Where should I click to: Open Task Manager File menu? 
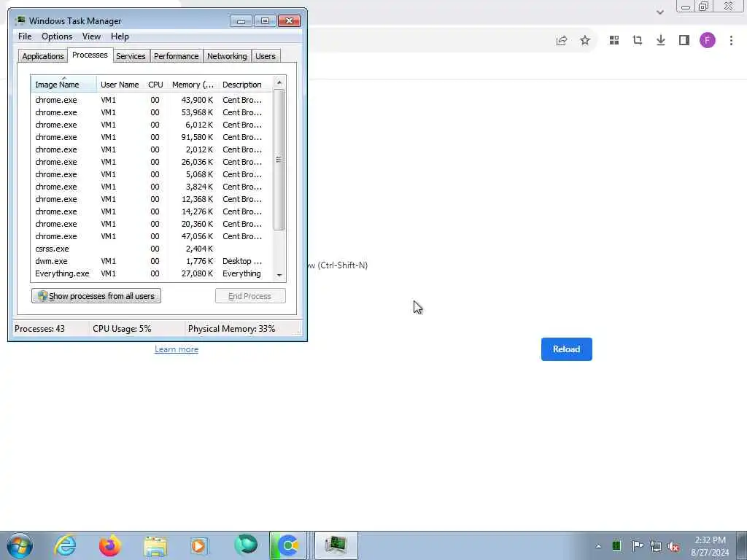click(25, 36)
